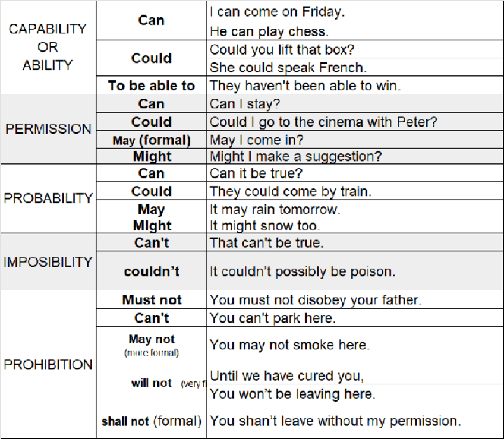Viewport: 504px width, 439px height.
Task: Select 'You shan't leave without my permission.'
Action: coord(336,421)
